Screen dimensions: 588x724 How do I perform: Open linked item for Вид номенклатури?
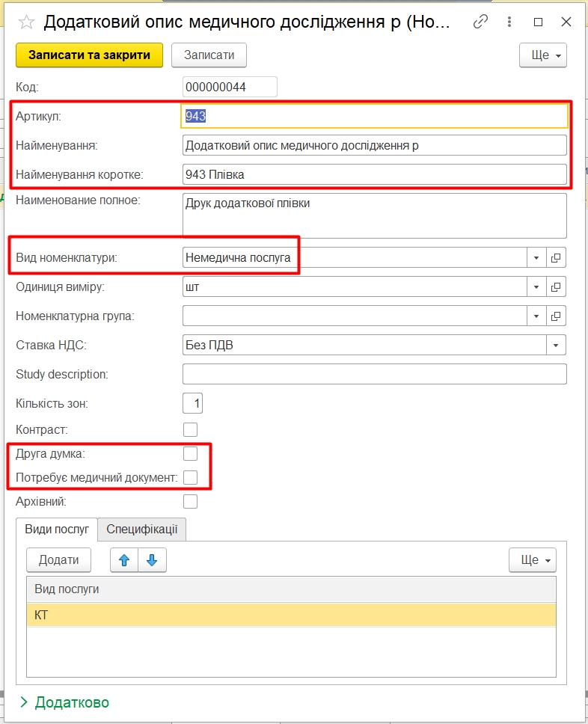coord(556,257)
